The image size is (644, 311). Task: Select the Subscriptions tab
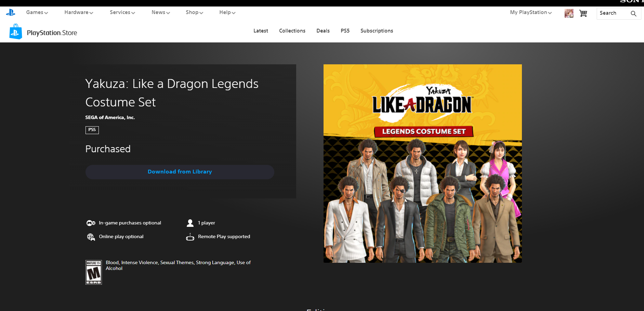377,31
